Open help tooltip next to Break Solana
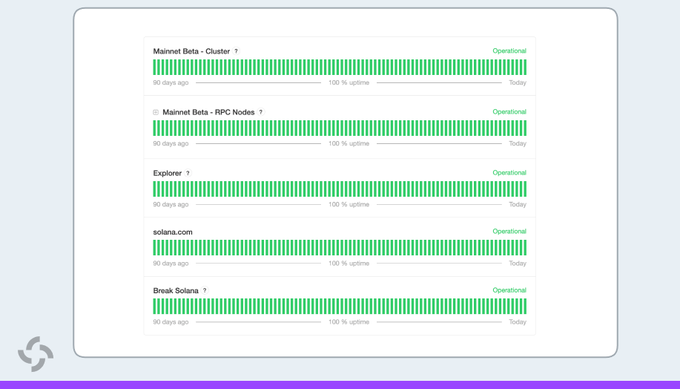This screenshot has height=389, width=680. click(x=205, y=291)
